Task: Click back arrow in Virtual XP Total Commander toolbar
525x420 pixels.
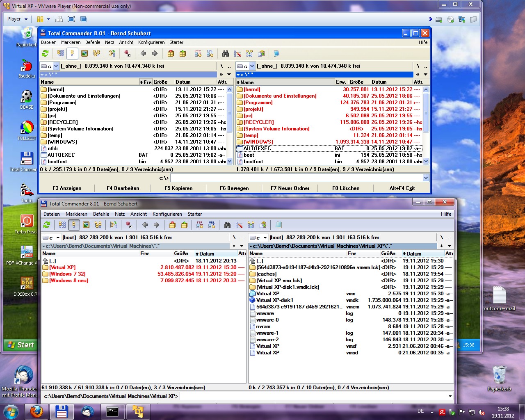Action: (x=143, y=53)
